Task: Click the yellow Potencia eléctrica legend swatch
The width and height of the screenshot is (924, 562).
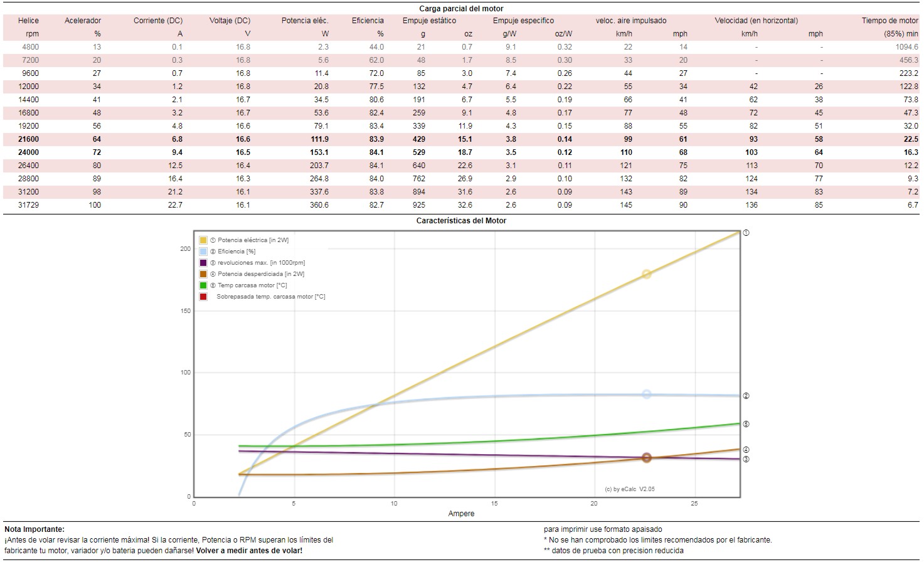Action: 203,240
